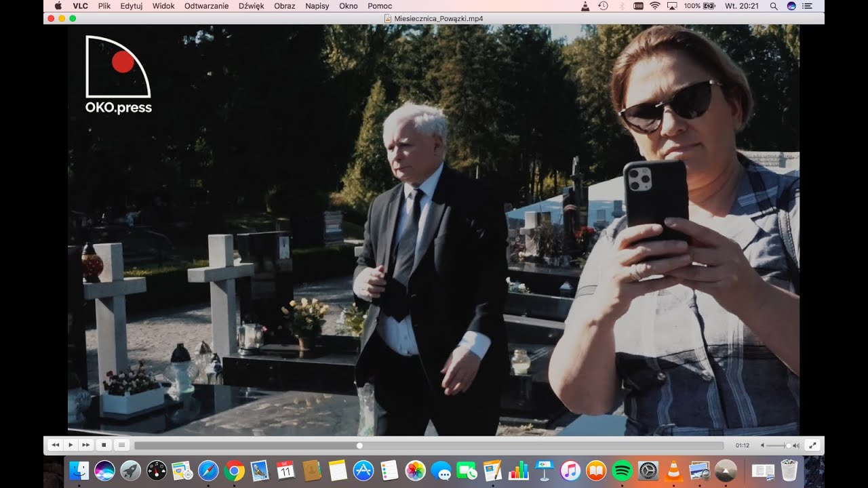
Task: Launch Google Chrome from the Dock
Action: (x=234, y=470)
